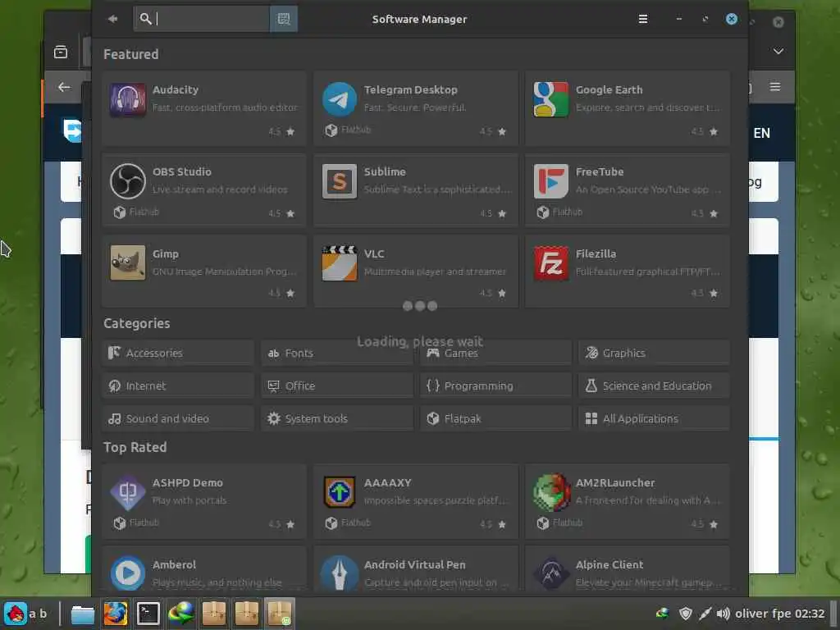
Task: Click the Flathub label on OBS Studio card
Action: point(144,212)
